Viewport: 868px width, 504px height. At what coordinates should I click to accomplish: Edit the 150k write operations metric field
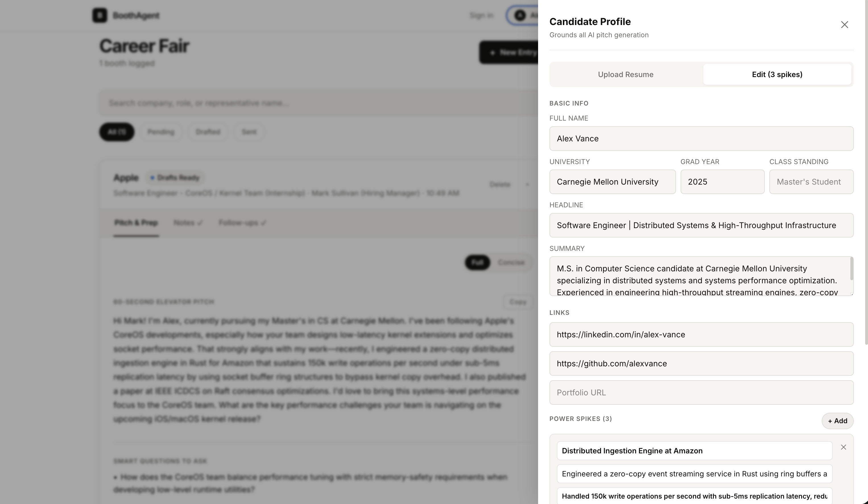click(695, 496)
